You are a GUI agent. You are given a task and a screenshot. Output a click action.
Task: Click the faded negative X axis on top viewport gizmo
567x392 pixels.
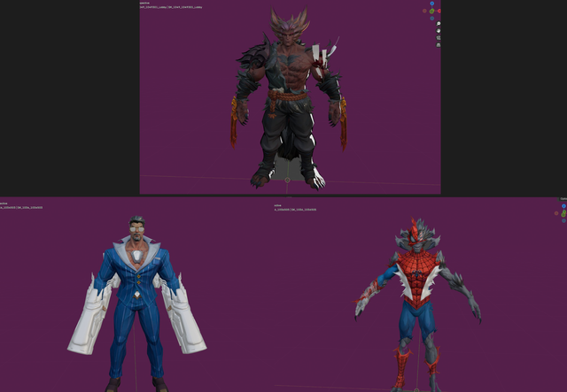(x=424, y=11)
